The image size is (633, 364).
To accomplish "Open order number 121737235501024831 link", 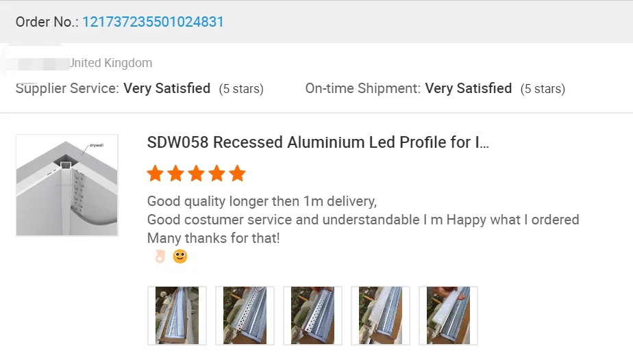I will [153, 22].
